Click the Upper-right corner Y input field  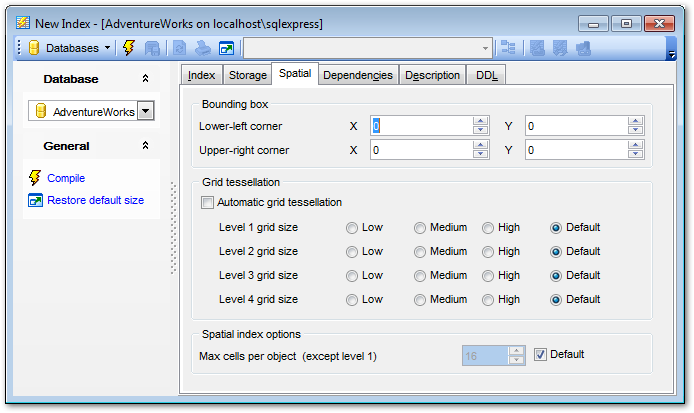coord(575,150)
